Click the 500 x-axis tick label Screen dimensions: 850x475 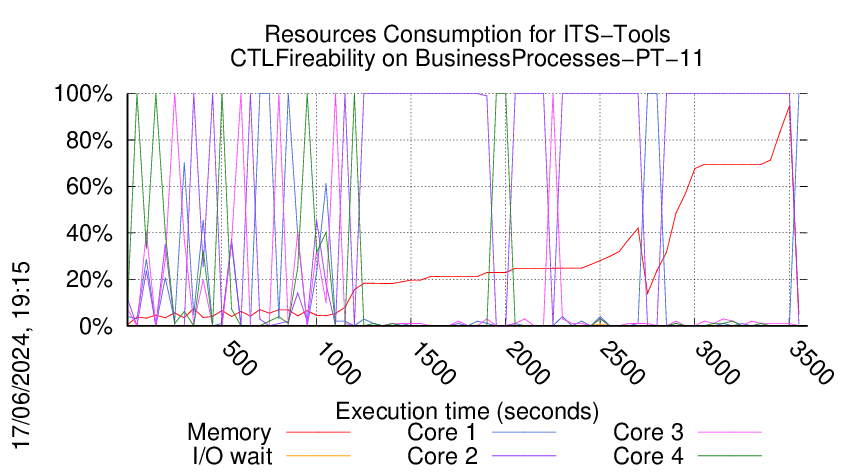[x=239, y=358]
